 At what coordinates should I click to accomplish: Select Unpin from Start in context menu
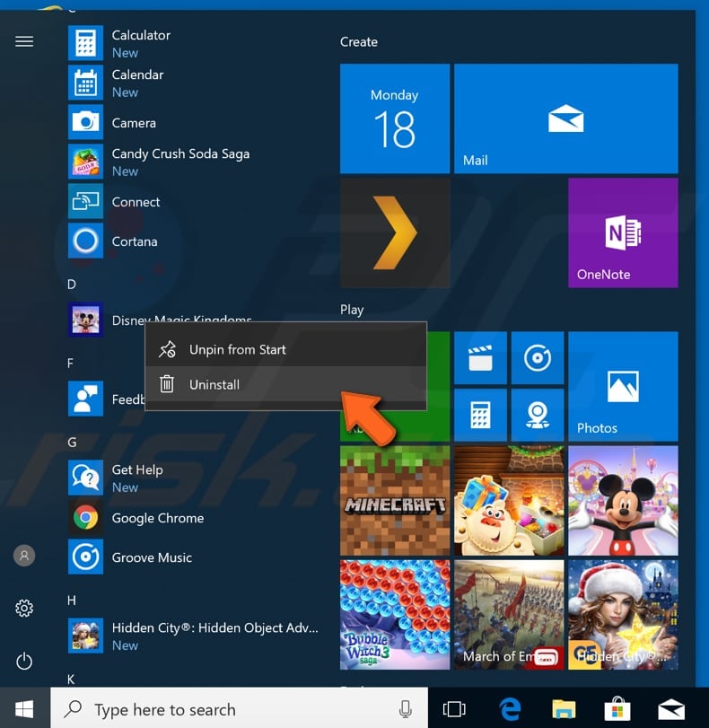[x=285, y=349]
